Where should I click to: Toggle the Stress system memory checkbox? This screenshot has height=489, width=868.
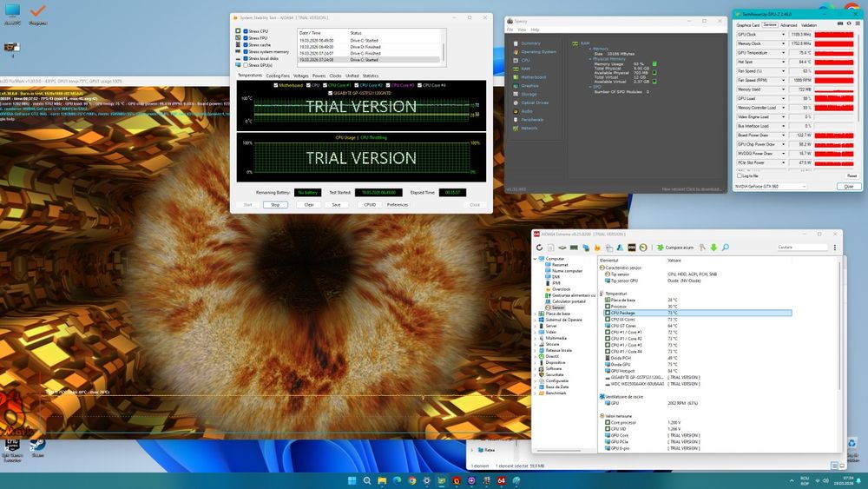click(x=246, y=51)
